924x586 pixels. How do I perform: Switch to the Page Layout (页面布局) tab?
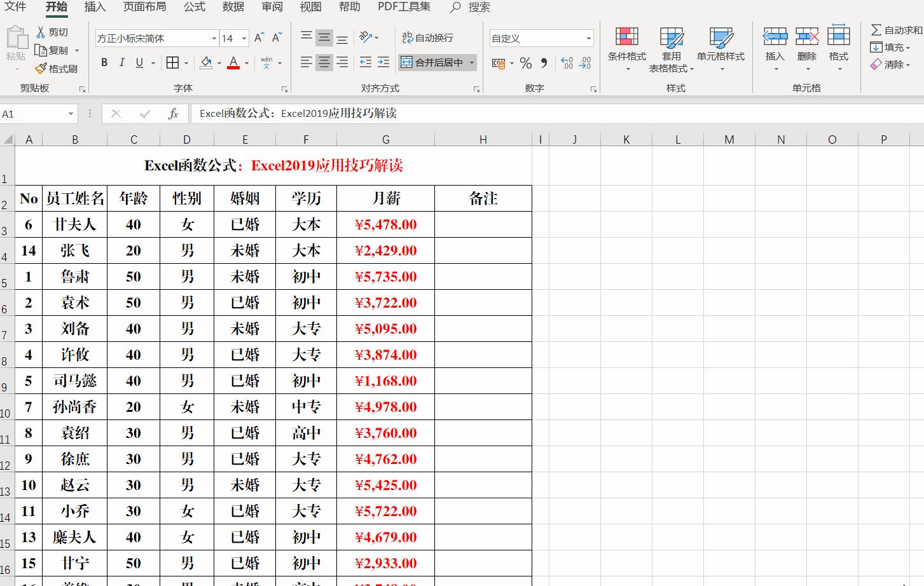(144, 7)
